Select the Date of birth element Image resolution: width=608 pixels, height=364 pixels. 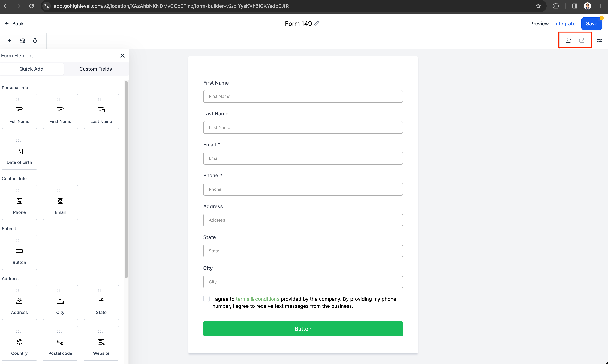(x=19, y=152)
